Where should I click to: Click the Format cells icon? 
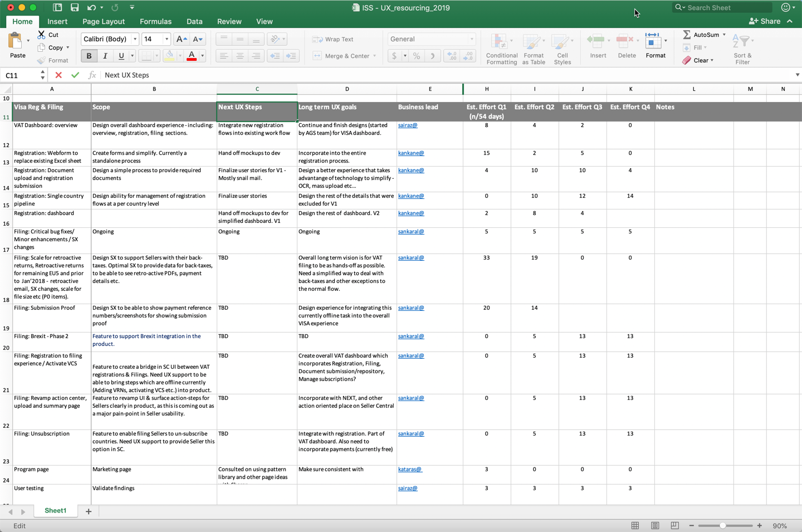[652, 41]
